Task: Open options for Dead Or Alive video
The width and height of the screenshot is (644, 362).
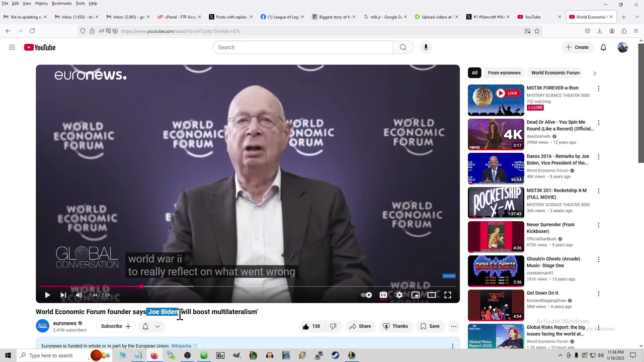Action: (599, 123)
